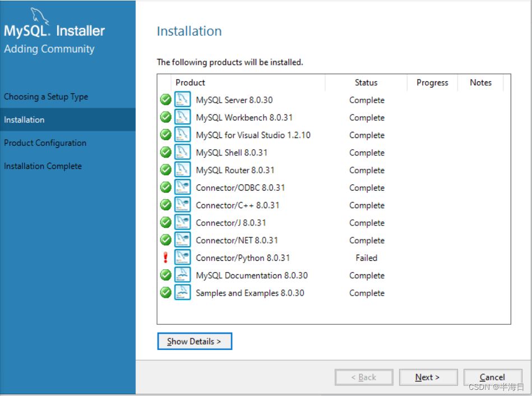
Task: Click the Connector/ODBC 8.0.31 product icon
Action: [182, 187]
